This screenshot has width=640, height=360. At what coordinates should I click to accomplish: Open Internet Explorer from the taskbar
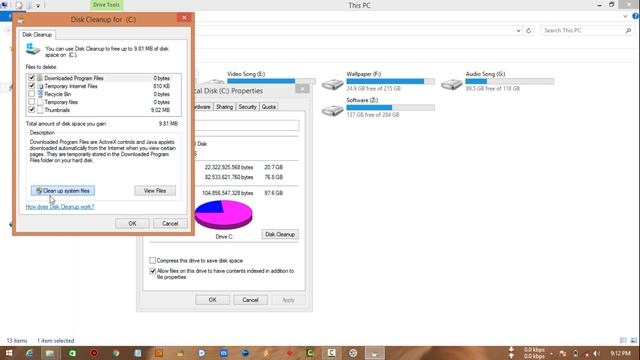[29, 353]
